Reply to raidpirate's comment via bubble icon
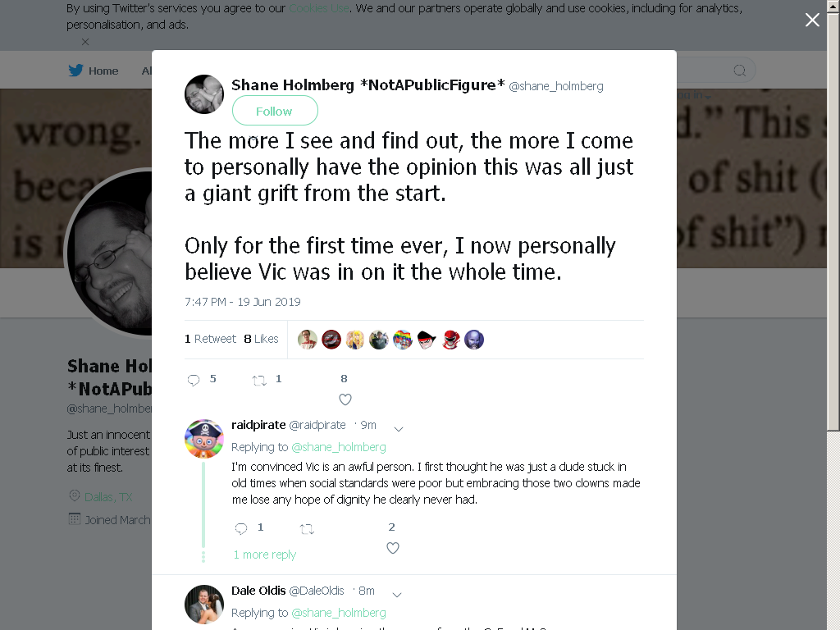 point(241,529)
